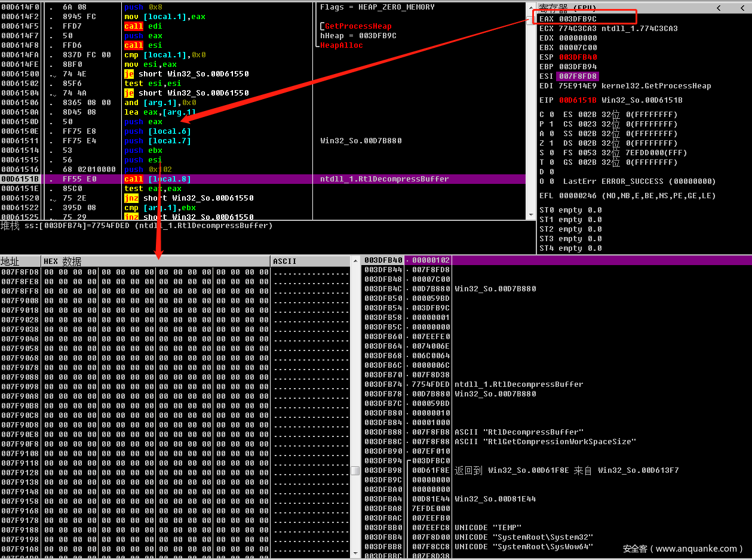Screen dimensions: 752x560
Task: Click the disassembly scrollbar up arrow
Action: [530, 7]
